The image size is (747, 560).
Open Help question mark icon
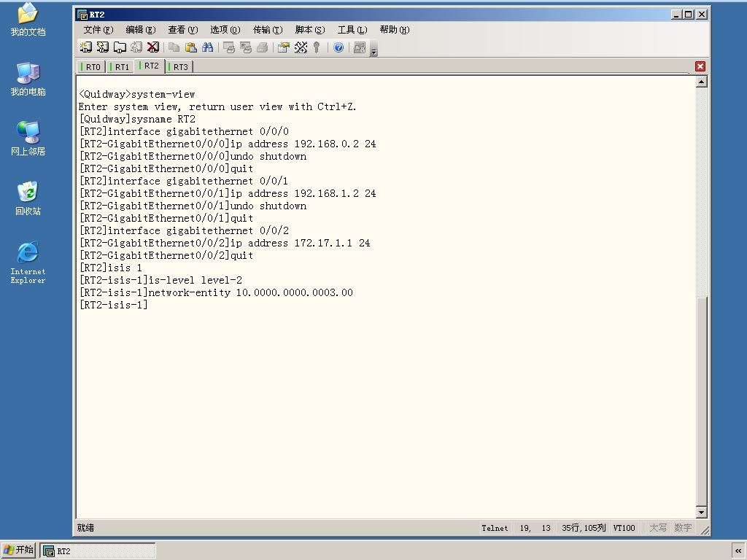point(338,47)
